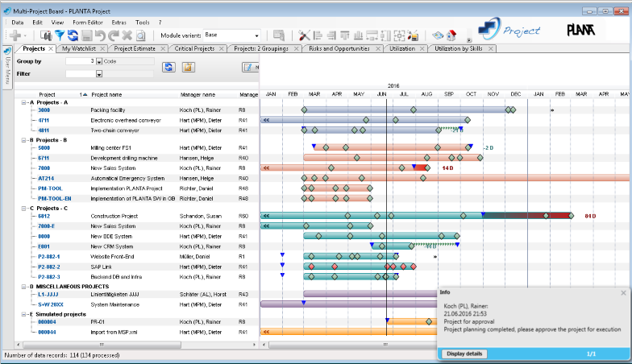632x364 pixels.
Task: Click the Packing facility Gantt bar
Action: point(408,110)
